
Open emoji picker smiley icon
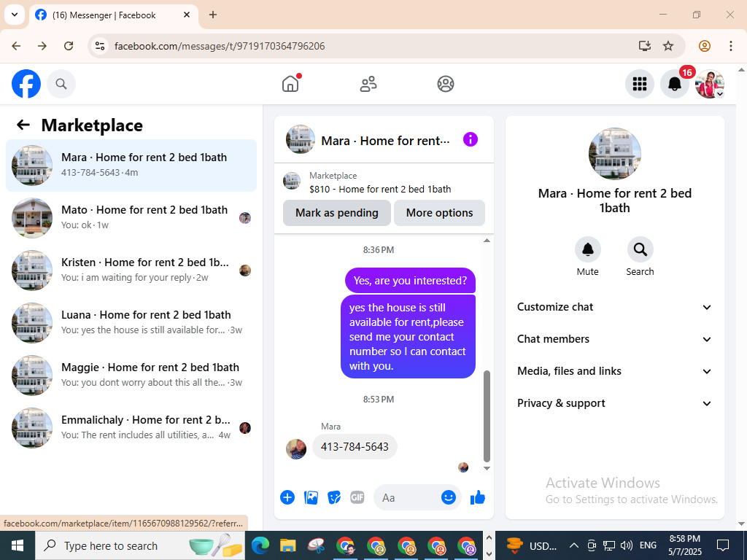coord(449,497)
